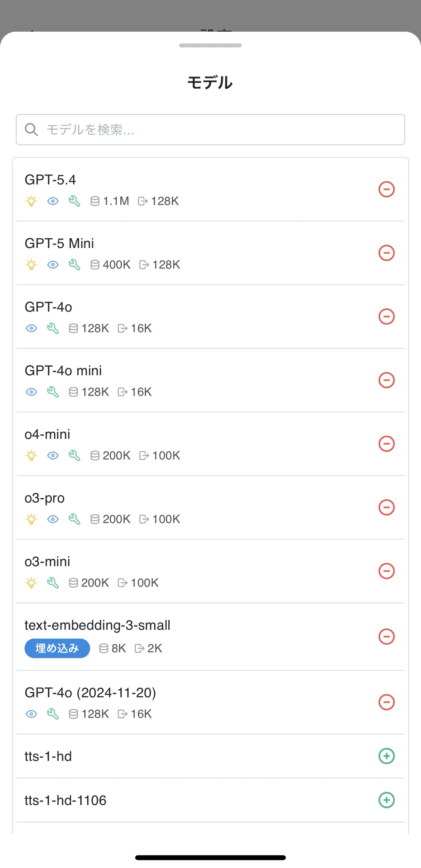
Task: Add tts-1-hd-1106 with the plus icon
Action: [x=386, y=800]
